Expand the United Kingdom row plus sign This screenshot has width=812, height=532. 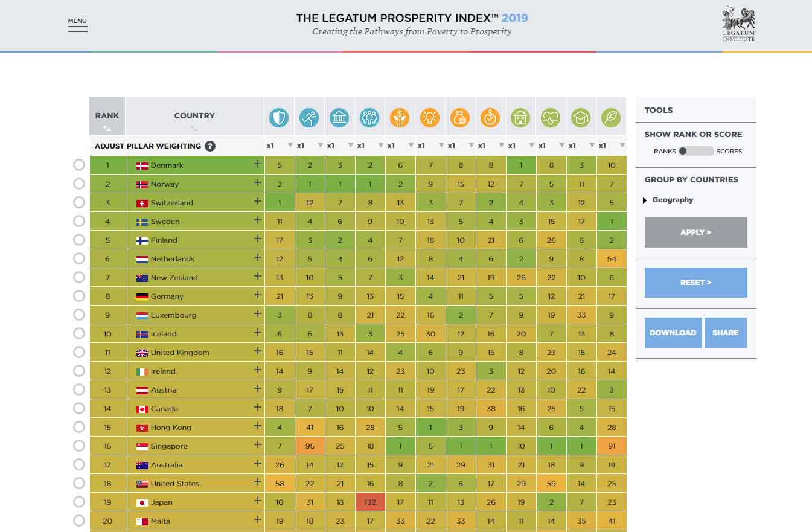pos(258,351)
